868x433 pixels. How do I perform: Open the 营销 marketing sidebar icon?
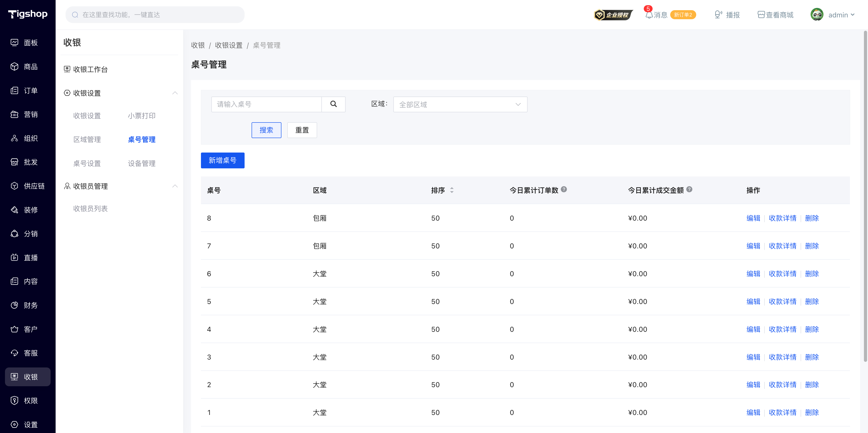click(14, 114)
